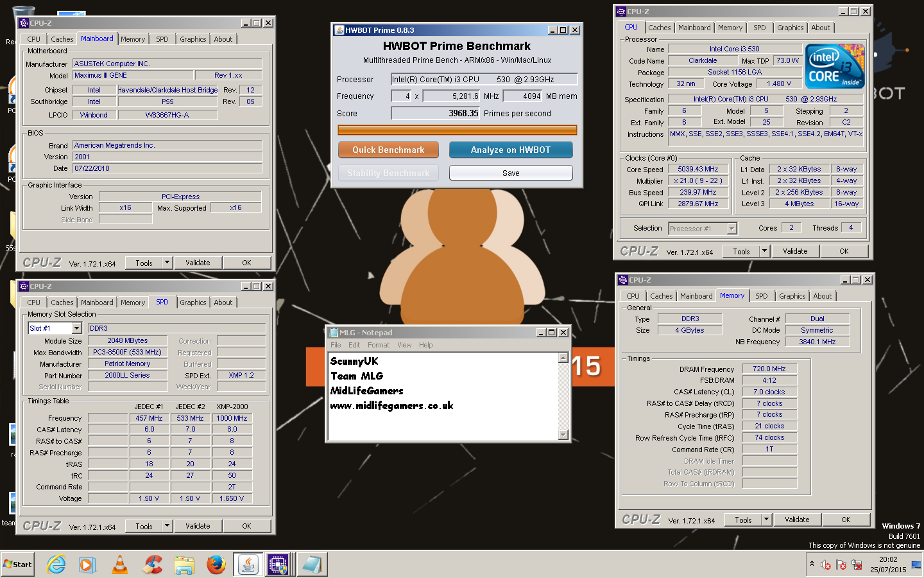The height and width of the screenshot is (578, 924).
Task: Show hidden system tray icons
Action: pos(812,564)
